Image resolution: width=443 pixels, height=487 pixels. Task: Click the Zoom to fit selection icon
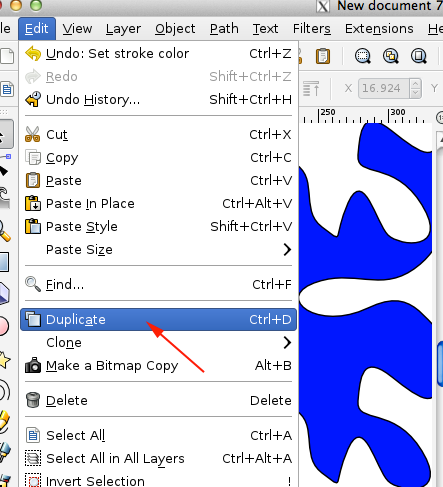pyautogui.click(x=363, y=56)
